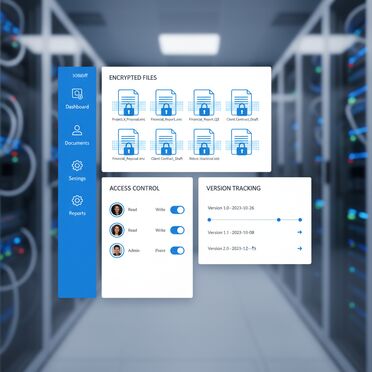The image size is (372, 372).
Task: Toggle Write access for the second user
Action: (x=177, y=230)
